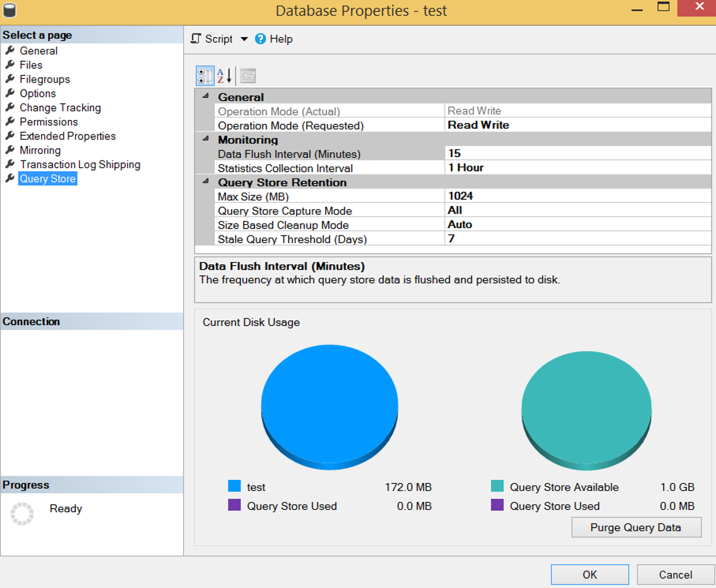Screen dimensions: 716x588
Task: Switch to the Options page
Action: pos(37,93)
